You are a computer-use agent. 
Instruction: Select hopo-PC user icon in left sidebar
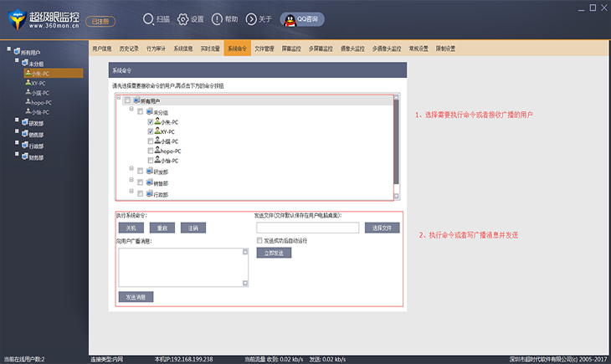coord(27,102)
